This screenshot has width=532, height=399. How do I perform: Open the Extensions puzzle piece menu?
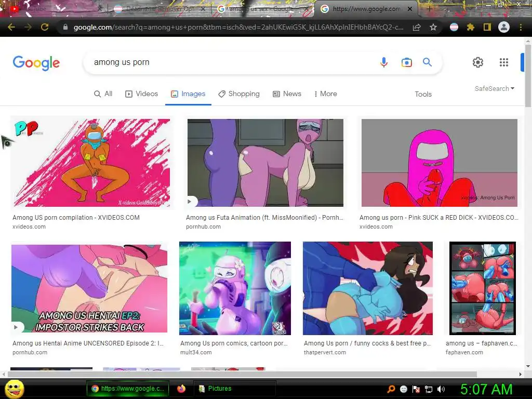pos(471,27)
